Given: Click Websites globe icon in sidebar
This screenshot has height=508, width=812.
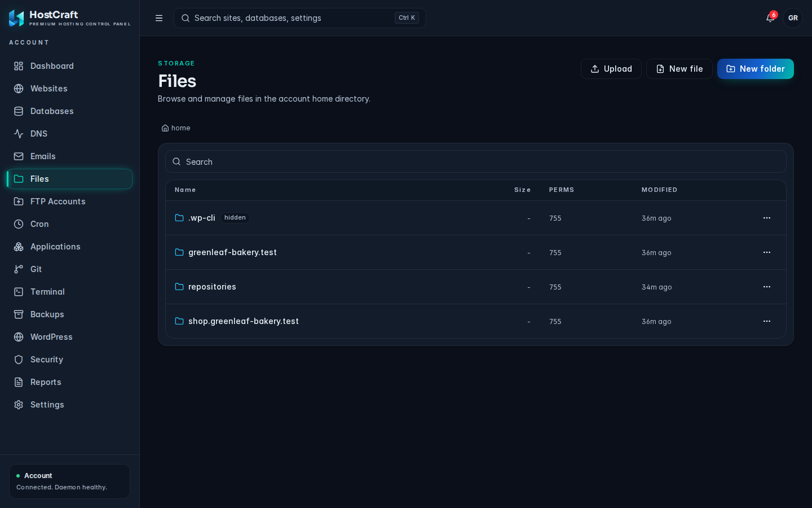Looking at the screenshot, I should 19,89.
